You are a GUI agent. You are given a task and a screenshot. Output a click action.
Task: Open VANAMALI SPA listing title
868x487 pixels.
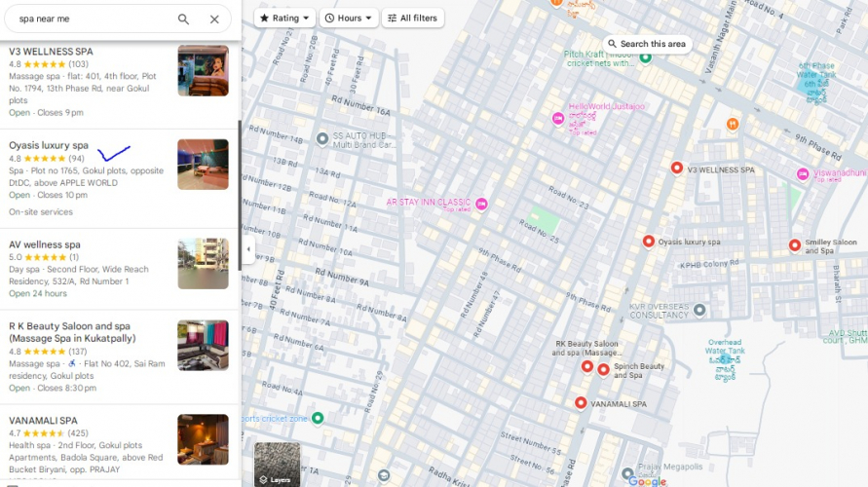click(x=43, y=421)
